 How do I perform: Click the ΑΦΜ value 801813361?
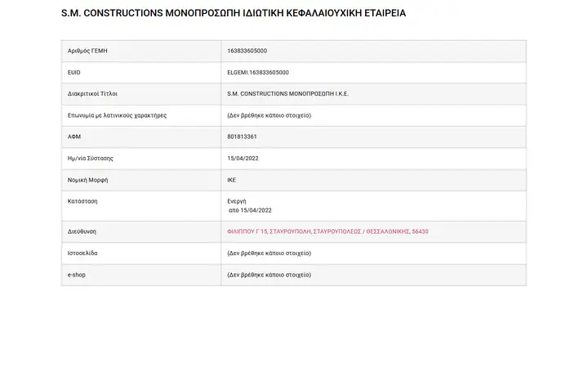tap(242, 137)
